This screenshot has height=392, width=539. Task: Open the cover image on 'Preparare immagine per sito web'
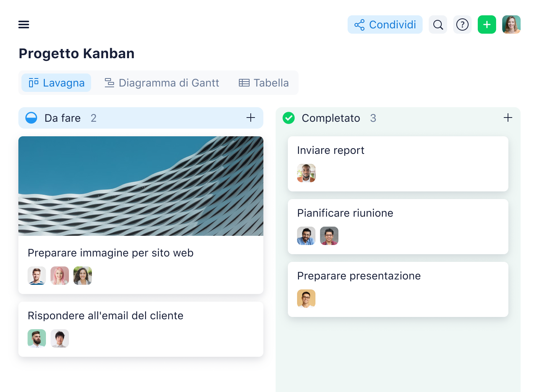[x=140, y=186]
